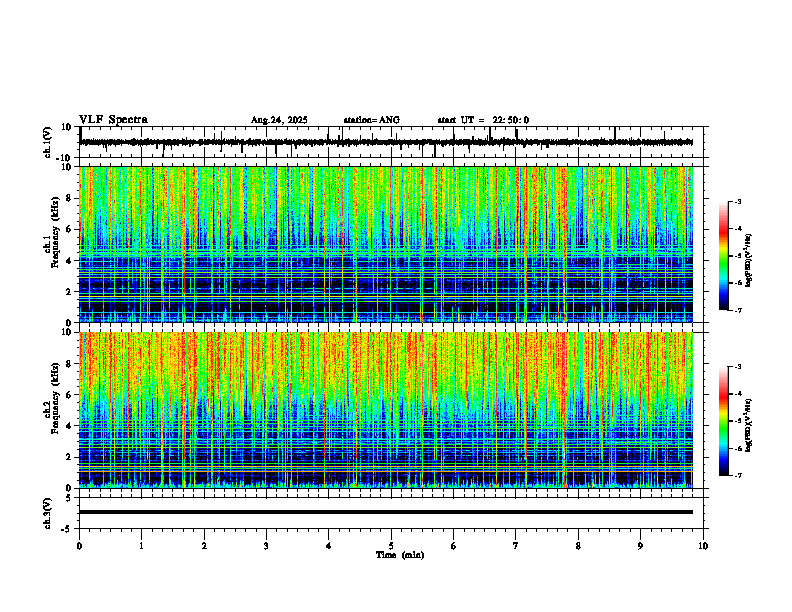Click time axis tick label "1"
This screenshot has height=612, width=792.
click(x=141, y=546)
